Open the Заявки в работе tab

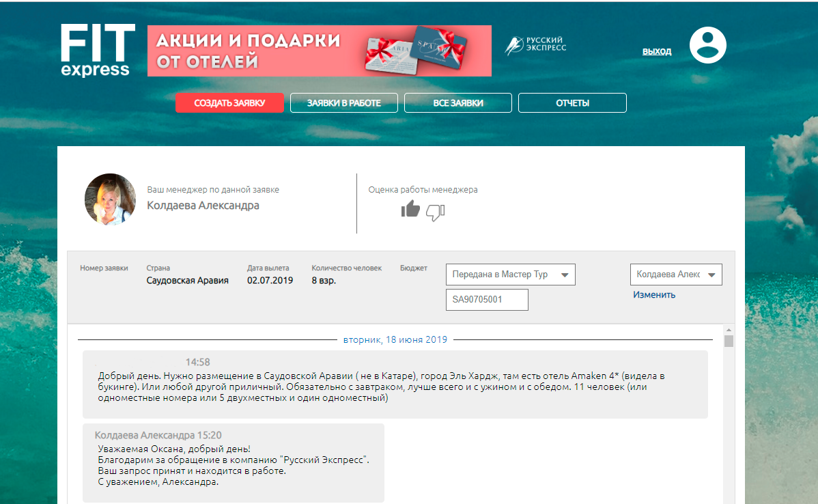point(343,103)
